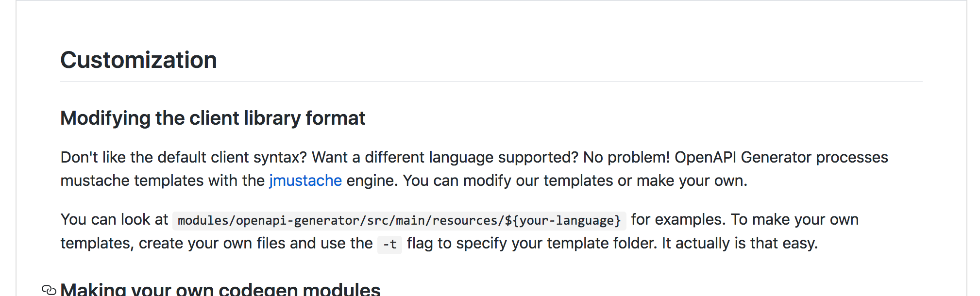Click the words 'OpenAPI Generator processes'
This screenshot has width=980, height=296.
(x=781, y=157)
